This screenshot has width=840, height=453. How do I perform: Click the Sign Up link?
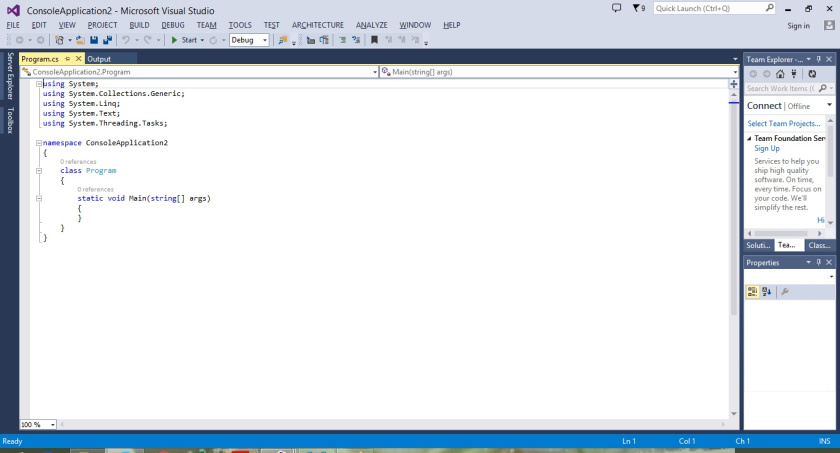point(767,148)
